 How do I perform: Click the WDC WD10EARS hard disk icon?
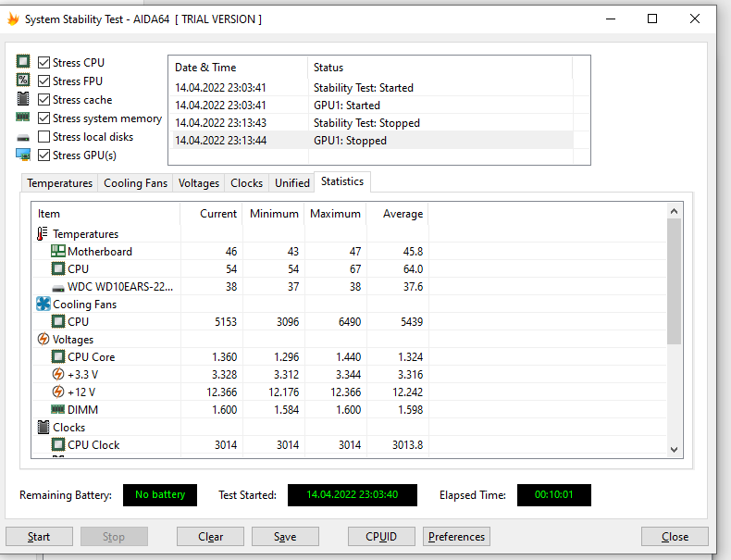click(x=57, y=288)
